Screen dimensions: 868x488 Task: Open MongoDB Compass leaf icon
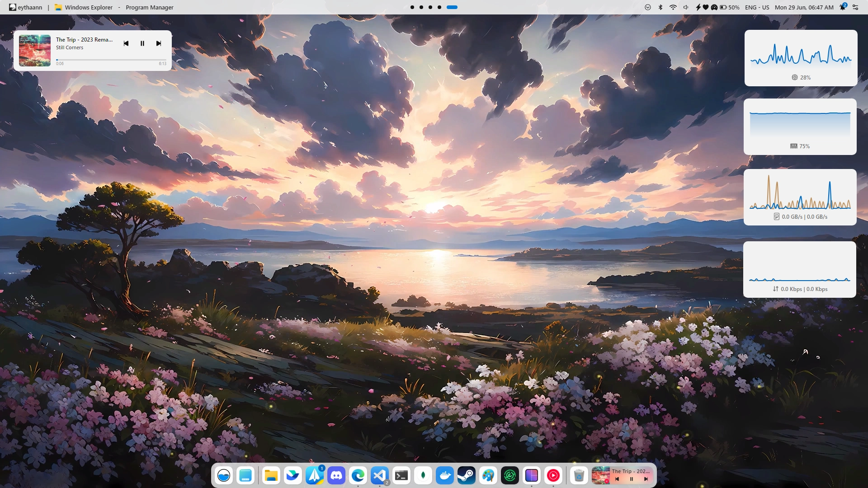coord(423,475)
